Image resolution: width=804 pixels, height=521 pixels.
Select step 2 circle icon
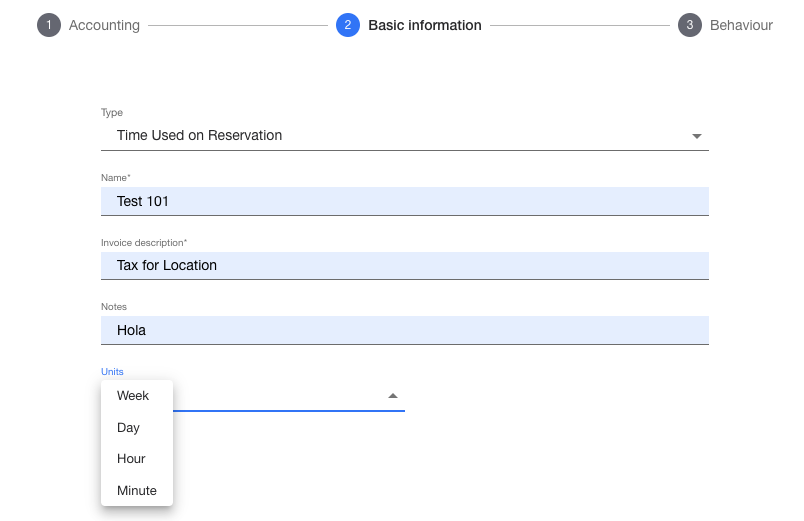pos(348,25)
